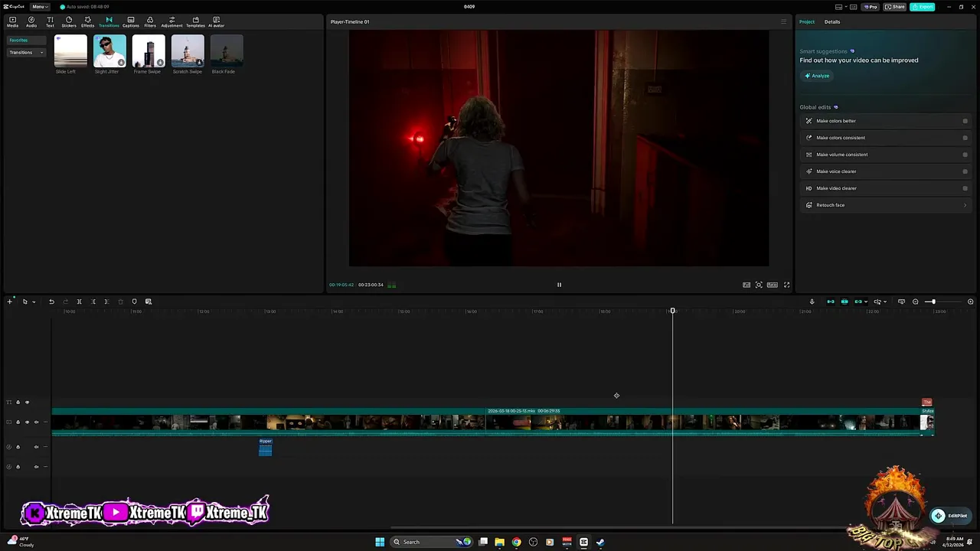Open Chrome from the taskbar
Screen dimensions: 980x551
point(516,542)
